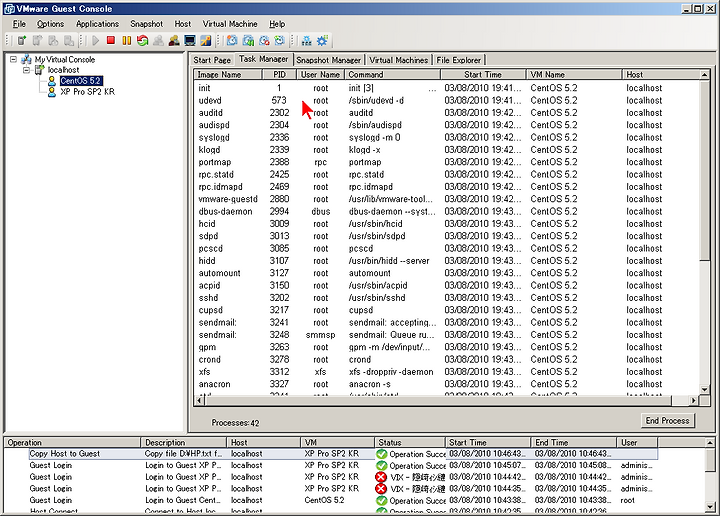Sort processes by PID column header
The image size is (720, 516).
[279, 74]
